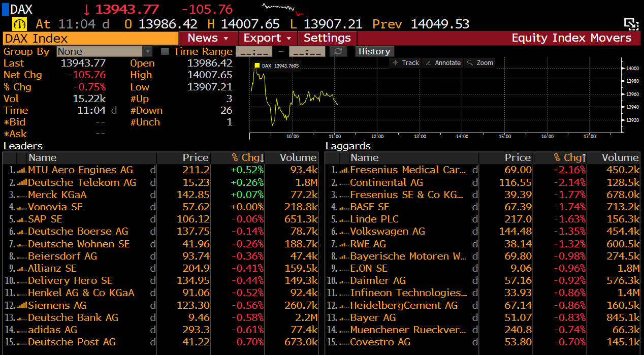Select BASF SE in Laggards
Viewport: 644px width, 355px height.
(x=482, y=207)
